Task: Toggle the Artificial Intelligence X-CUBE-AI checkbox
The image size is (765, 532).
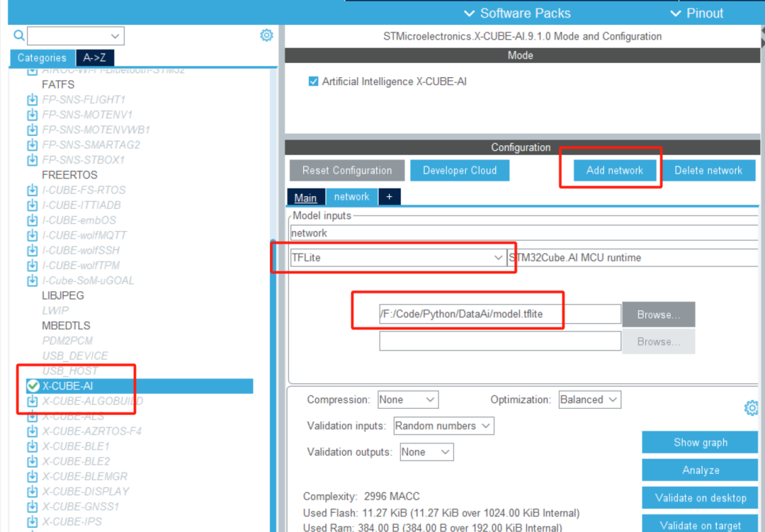Action: pyautogui.click(x=314, y=81)
